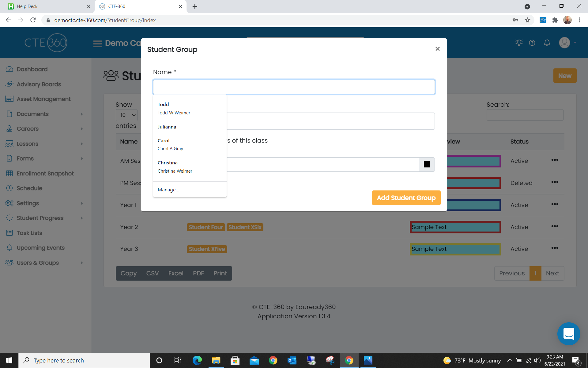Viewport: 588px width, 368px height.
Task: Expand the Documents sidebar submenu
Action: 82,114
